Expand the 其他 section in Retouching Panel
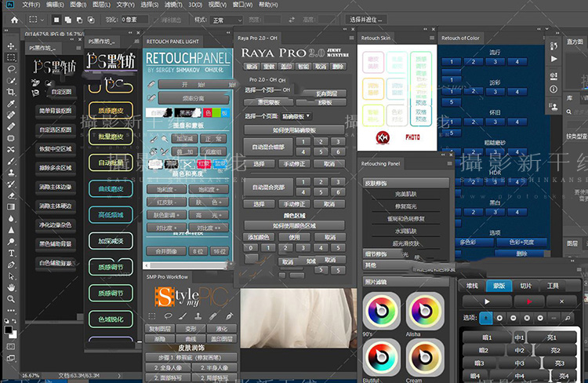Screen dimensions: 588x383 tap(390, 265)
